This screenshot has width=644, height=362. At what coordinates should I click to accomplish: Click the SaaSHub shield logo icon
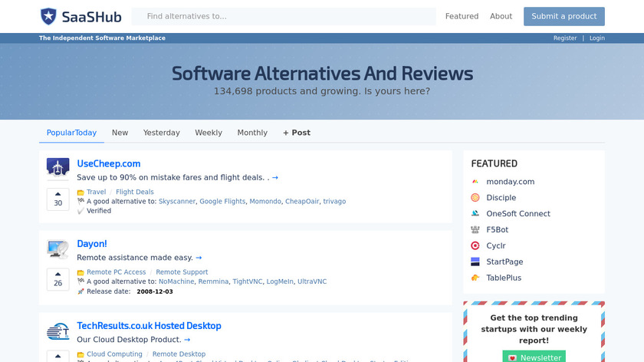pyautogui.click(x=48, y=16)
